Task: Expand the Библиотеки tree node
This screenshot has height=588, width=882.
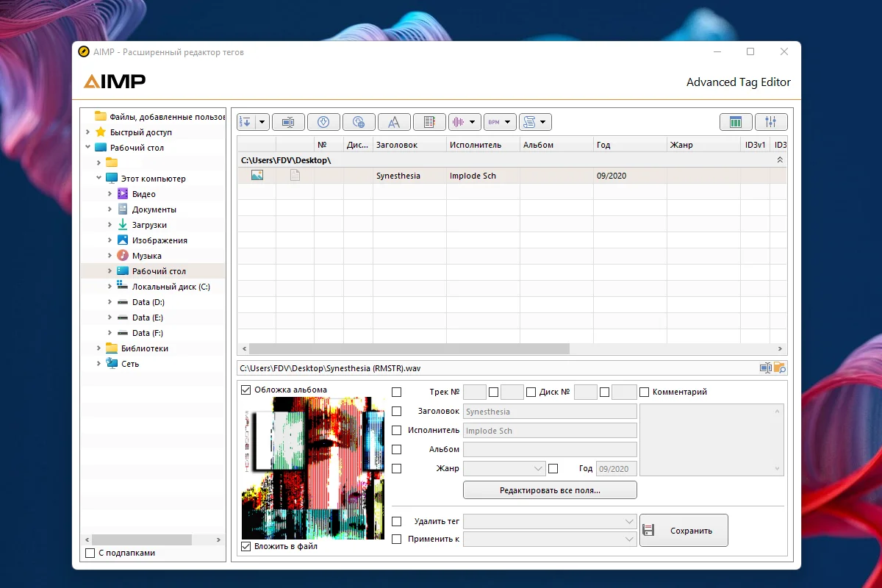Action: (98, 348)
